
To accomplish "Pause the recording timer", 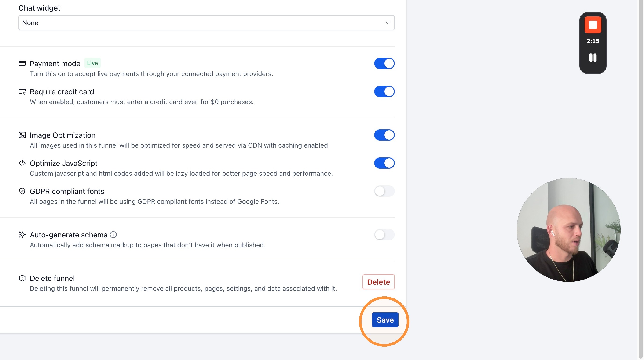I will (x=593, y=58).
